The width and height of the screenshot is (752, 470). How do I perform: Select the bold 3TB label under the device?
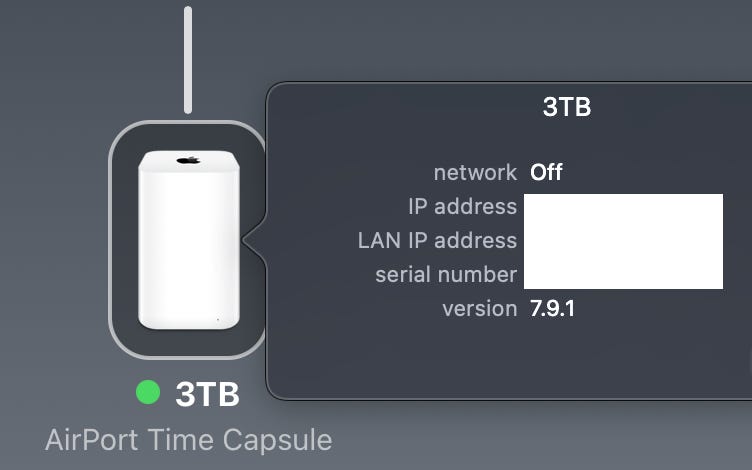click(x=207, y=395)
